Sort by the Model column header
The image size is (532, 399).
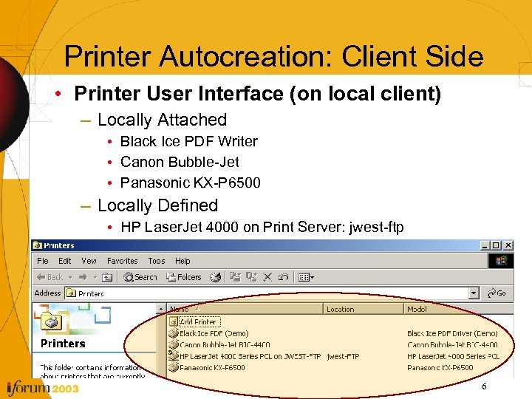pos(459,309)
